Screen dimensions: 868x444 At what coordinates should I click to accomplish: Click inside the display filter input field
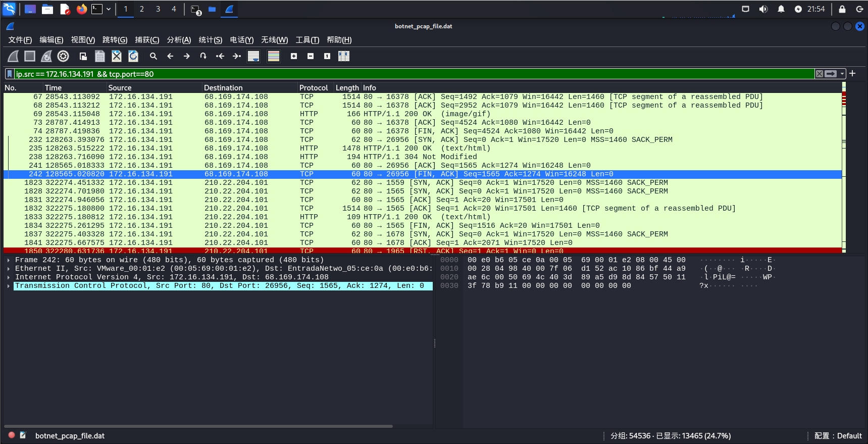click(x=414, y=74)
